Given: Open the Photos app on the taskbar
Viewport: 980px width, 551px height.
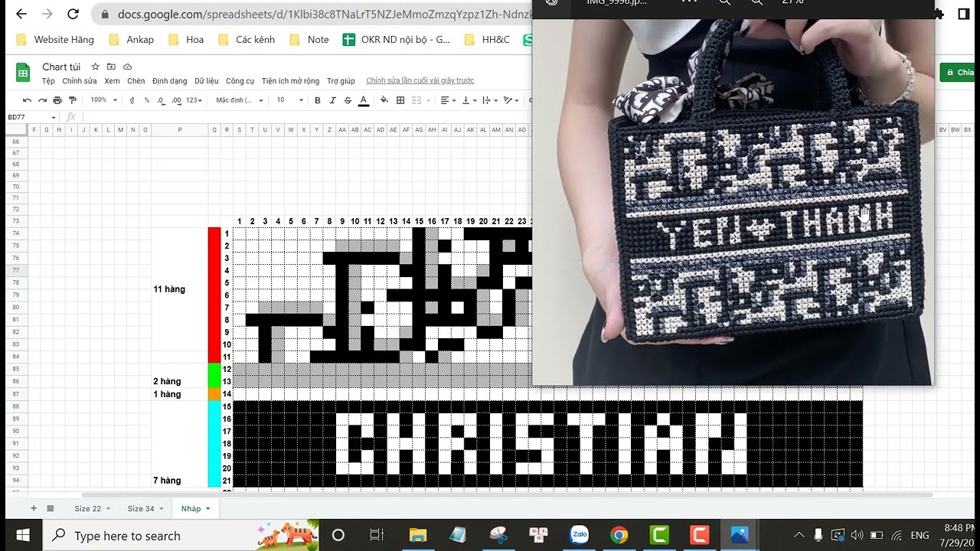Looking at the screenshot, I should [x=739, y=535].
